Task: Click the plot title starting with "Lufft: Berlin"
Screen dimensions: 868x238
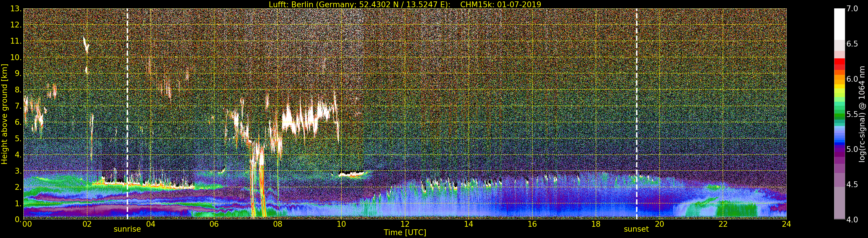Action: (405, 4)
